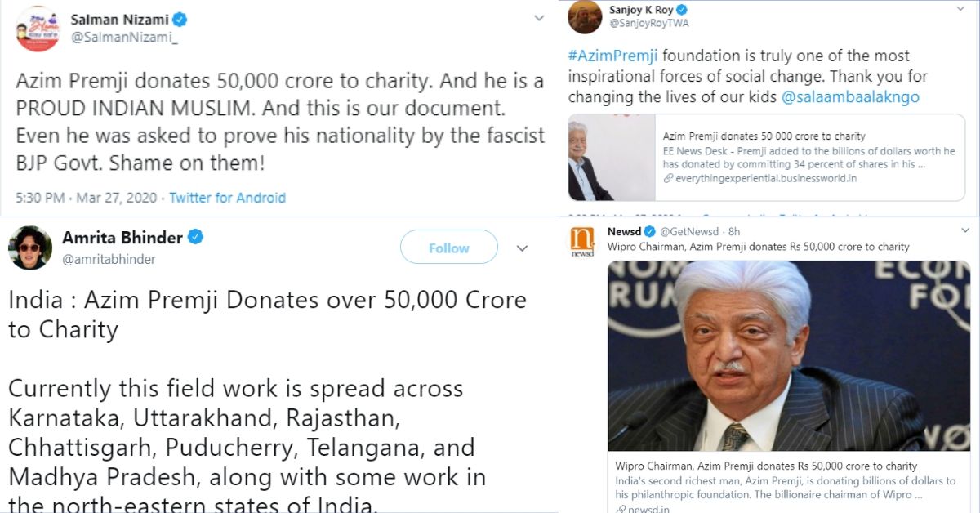
Task: Open the @GetNewsd handle link
Action: [688, 233]
